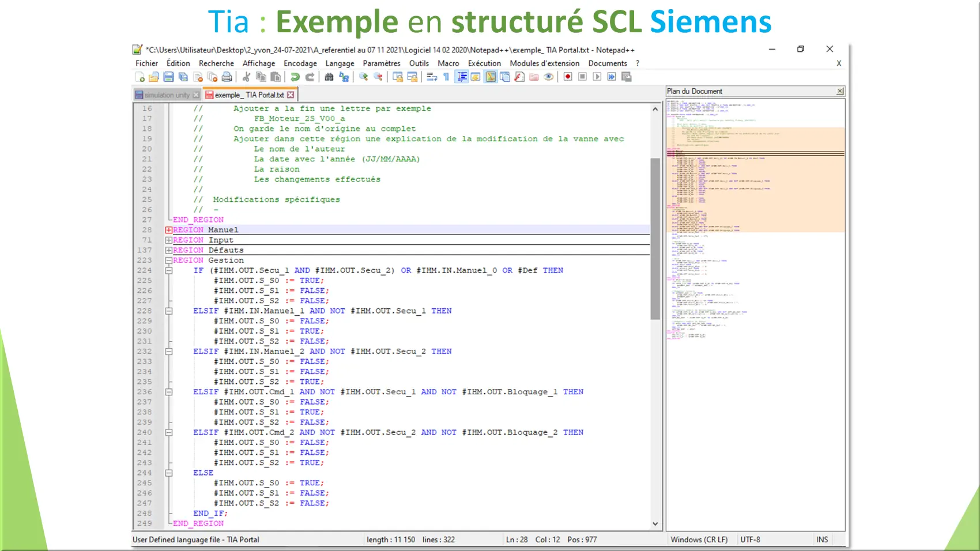This screenshot has width=980, height=551.
Task: Close the simulation unity tab
Action: click(x=196, y=95)
